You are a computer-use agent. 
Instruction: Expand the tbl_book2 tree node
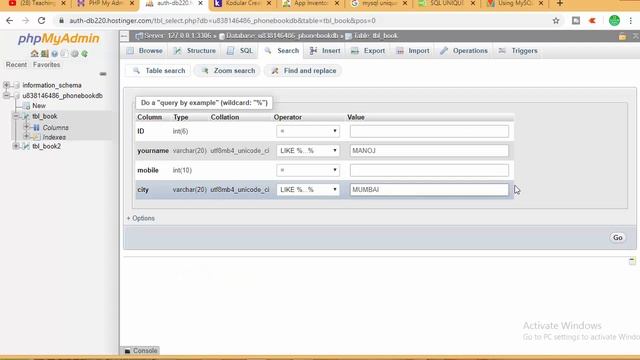[x=16, y=146]
